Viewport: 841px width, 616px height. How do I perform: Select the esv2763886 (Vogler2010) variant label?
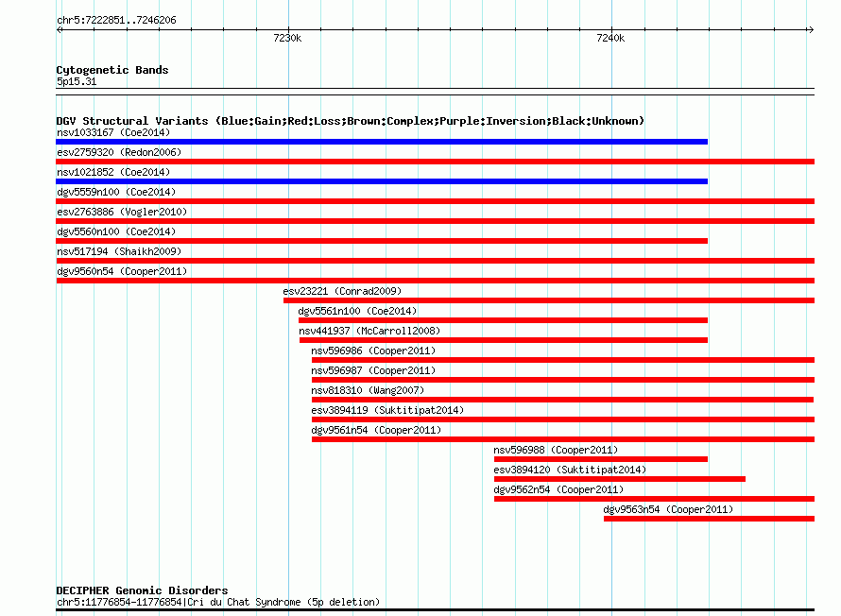click(x=122, y=212)
